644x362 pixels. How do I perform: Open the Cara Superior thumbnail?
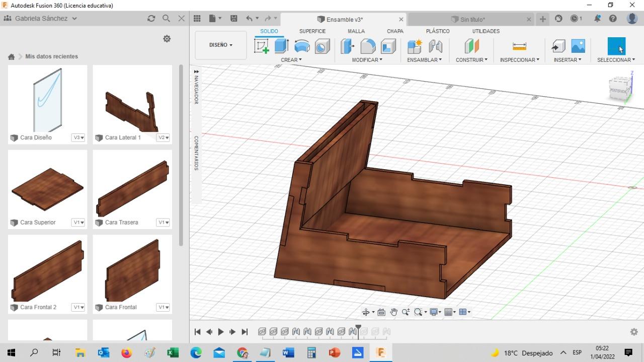47,187
